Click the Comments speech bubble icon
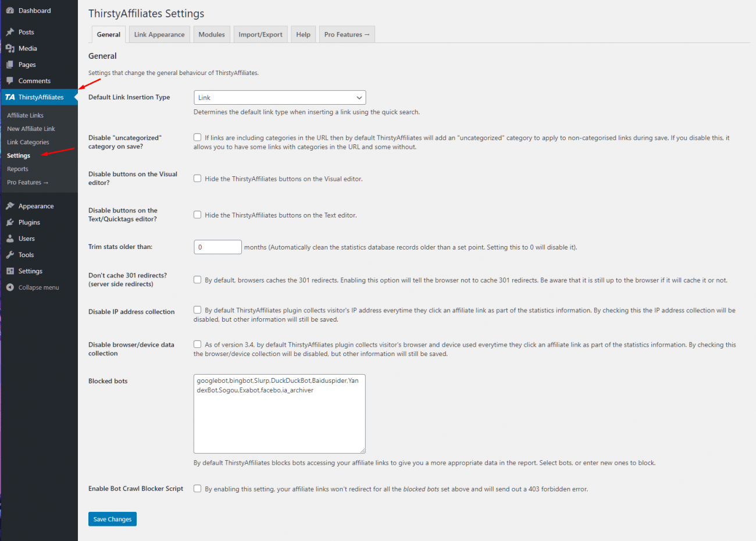 (x=10, y=81)
